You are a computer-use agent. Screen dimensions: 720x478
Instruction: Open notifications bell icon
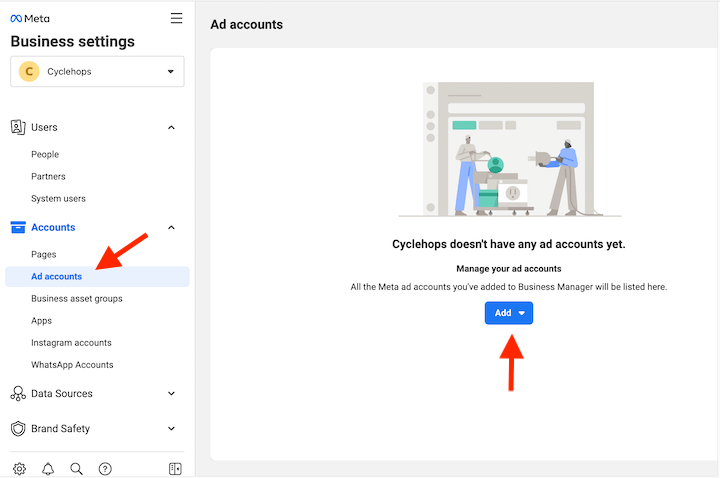click(x=48, y=469)
